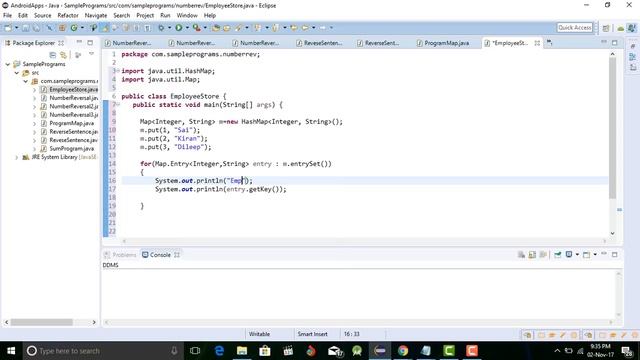Open the Refactor menu
Screen dimensions: 640x360
point(68,16)
